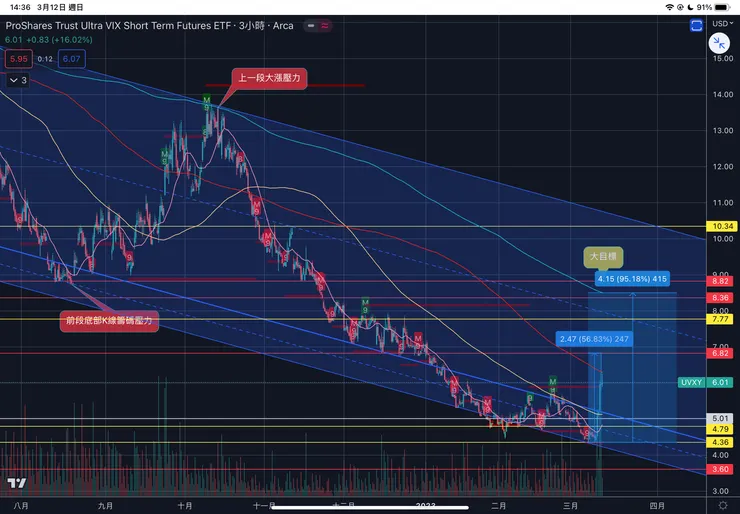Screen dimensions: 740x514
Task: Click the 6.01 +0.83 (+16.02%) price change text
Action: (49, 40)
